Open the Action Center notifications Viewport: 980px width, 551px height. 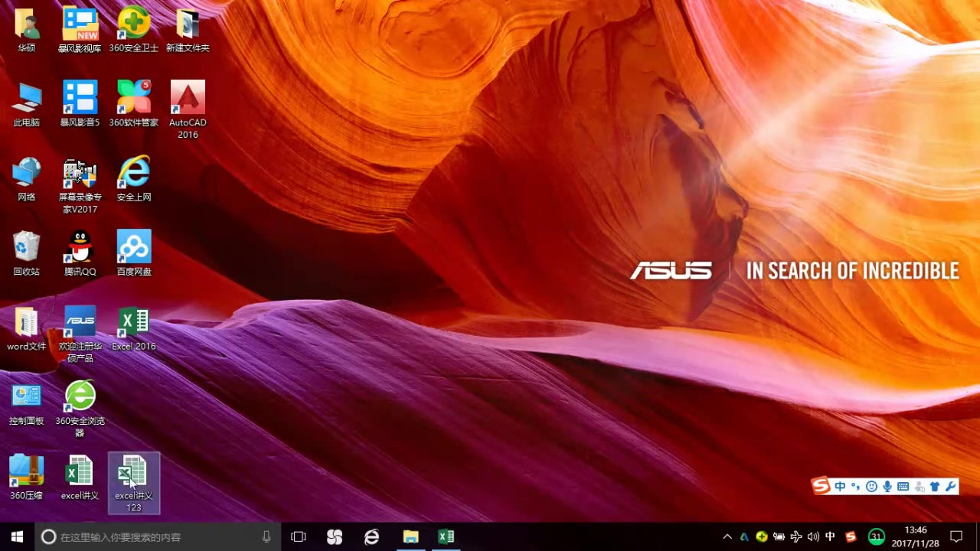[x=956, y=536]
